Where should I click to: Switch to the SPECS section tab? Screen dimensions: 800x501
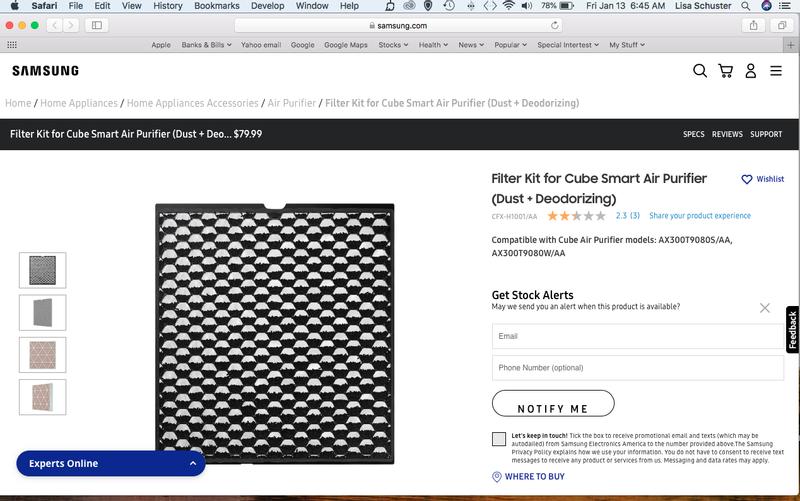[x=693, y=134]
